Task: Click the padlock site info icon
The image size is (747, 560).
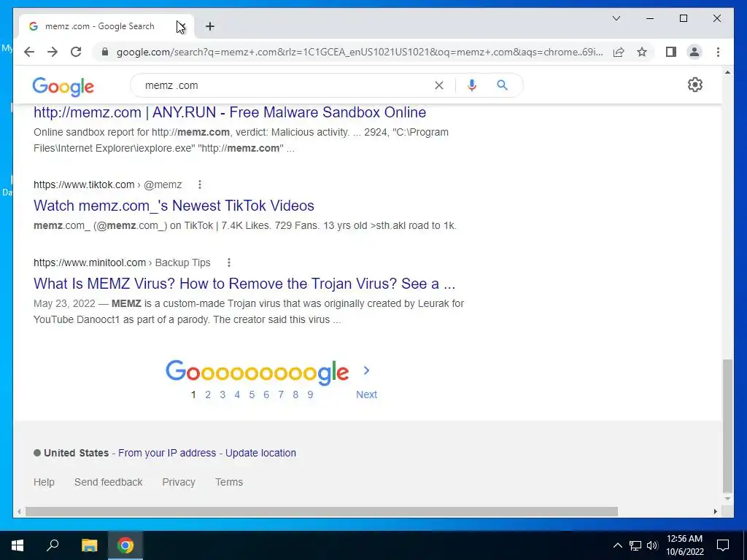Action: pyautogui.click(x=105, y=52)
